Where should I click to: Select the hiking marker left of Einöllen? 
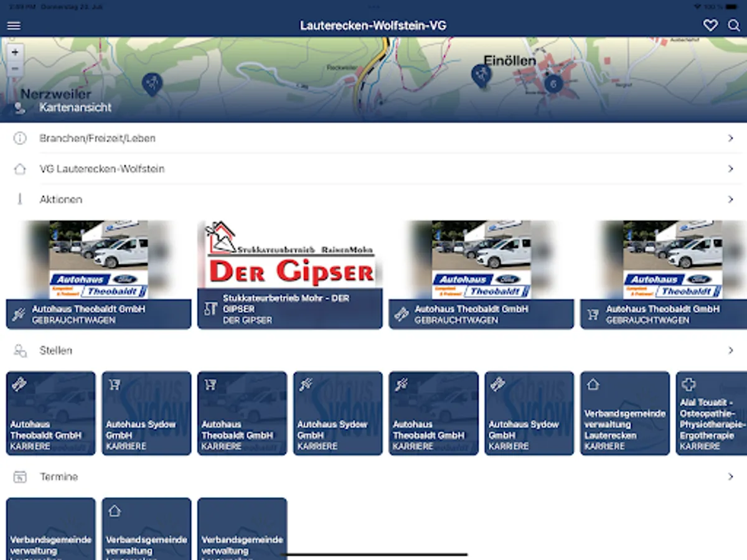tap(481, 75)
